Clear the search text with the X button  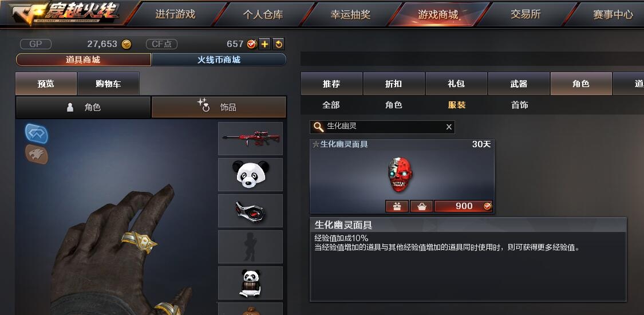pos(449,127)
